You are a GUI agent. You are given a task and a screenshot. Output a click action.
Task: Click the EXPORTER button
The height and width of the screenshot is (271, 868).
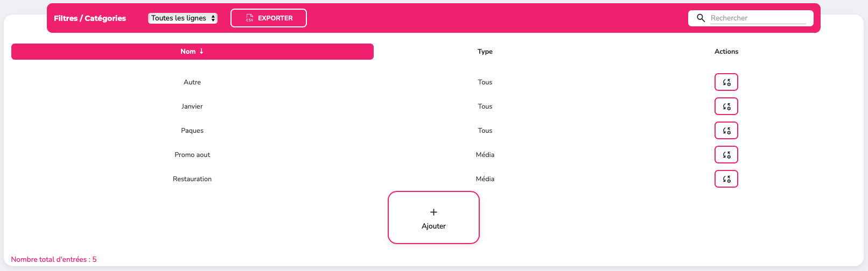coord(269,18)
